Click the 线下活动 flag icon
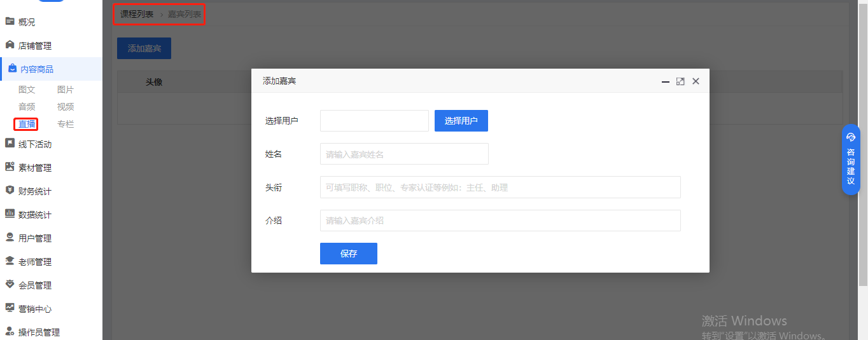 [x=10, y=144]
